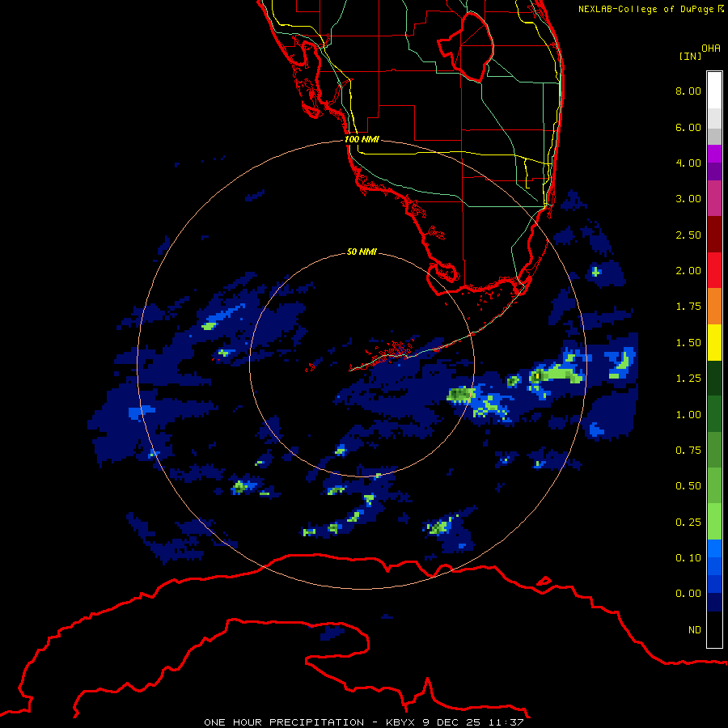Screen dimensions: 728x728
Task: Click the 3.00 legend value
Action: click(688, 199)
